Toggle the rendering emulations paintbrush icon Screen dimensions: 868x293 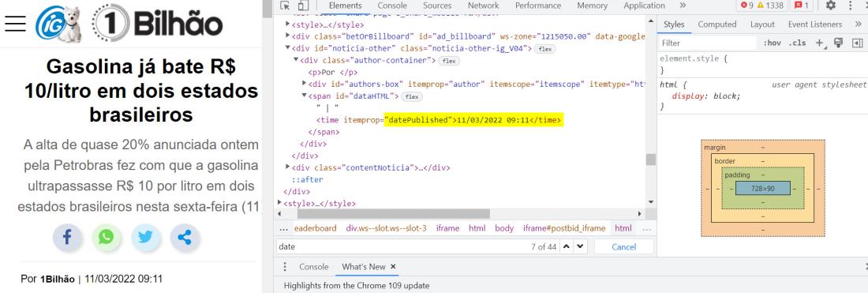tap(838, 43)
